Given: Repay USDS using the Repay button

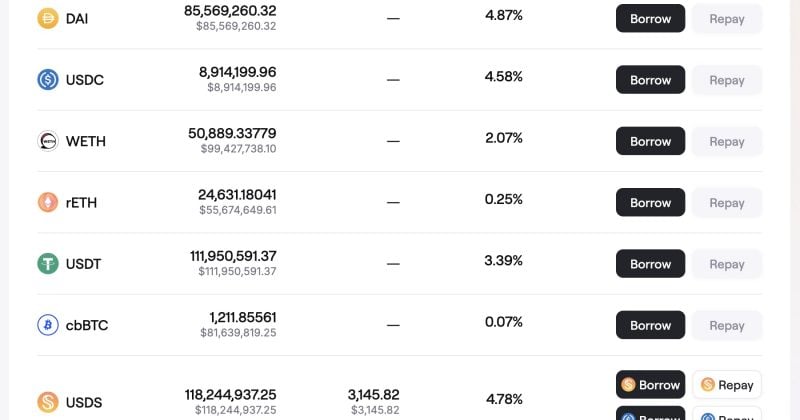Looking at the screenshot, I should click(727, 385).
